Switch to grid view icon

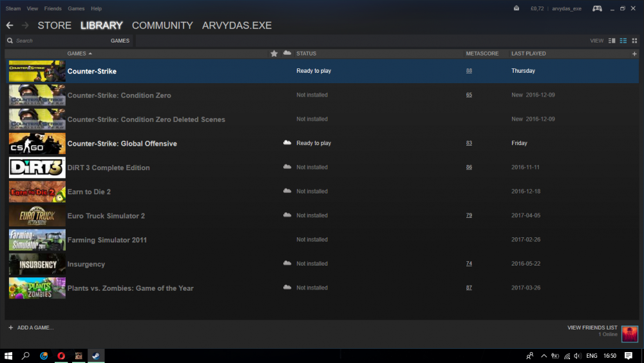(634, 41)
